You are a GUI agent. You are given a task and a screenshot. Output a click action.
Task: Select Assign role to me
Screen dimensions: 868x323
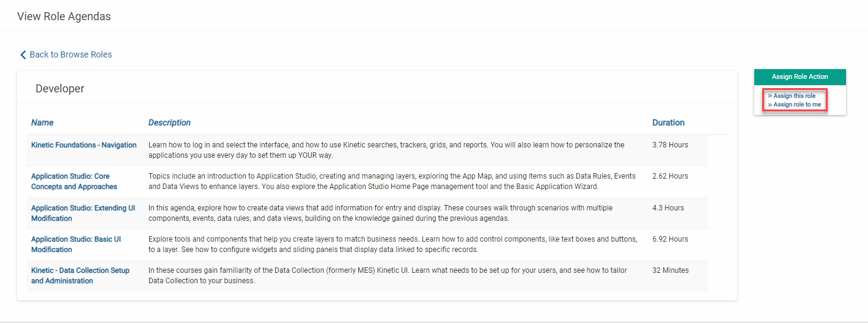[x=797, y=105]
